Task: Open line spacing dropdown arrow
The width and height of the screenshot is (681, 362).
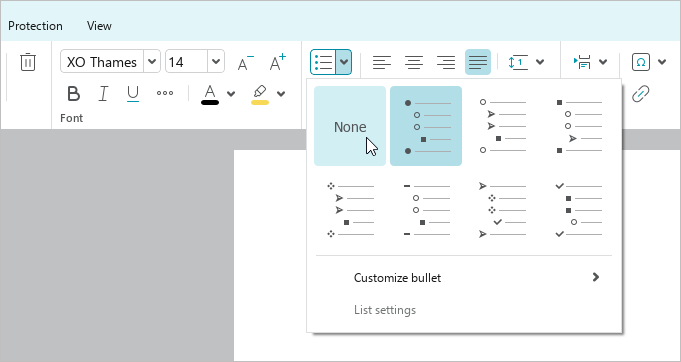Action: pos(540,62)
